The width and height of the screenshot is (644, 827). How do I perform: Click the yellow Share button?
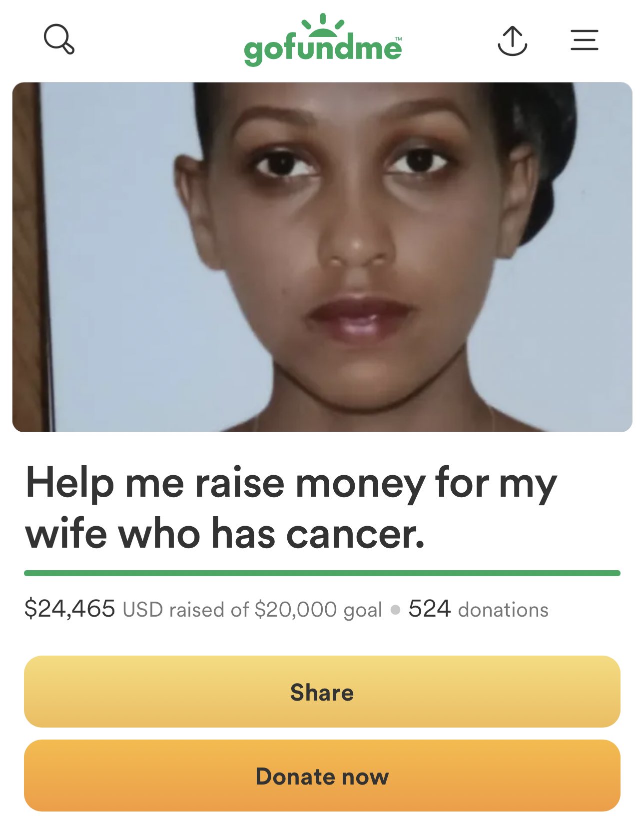pos(322,692)
